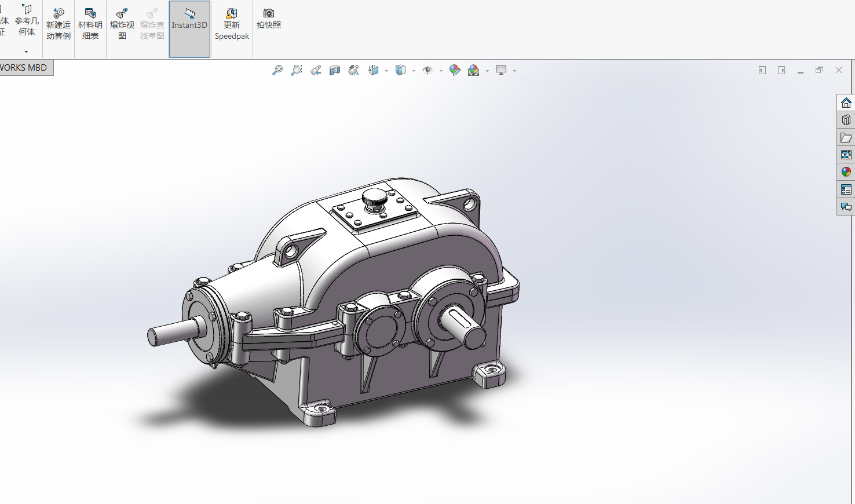Switch to the SOLIDWORKS MBD tab
The width and height of the screenshot is (855, 504).
(24, 68)
